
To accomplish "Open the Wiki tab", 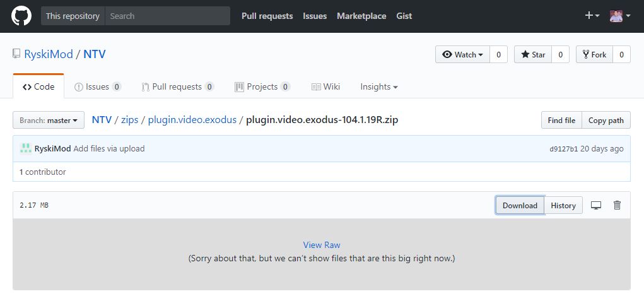I will [x=325, y=86].
